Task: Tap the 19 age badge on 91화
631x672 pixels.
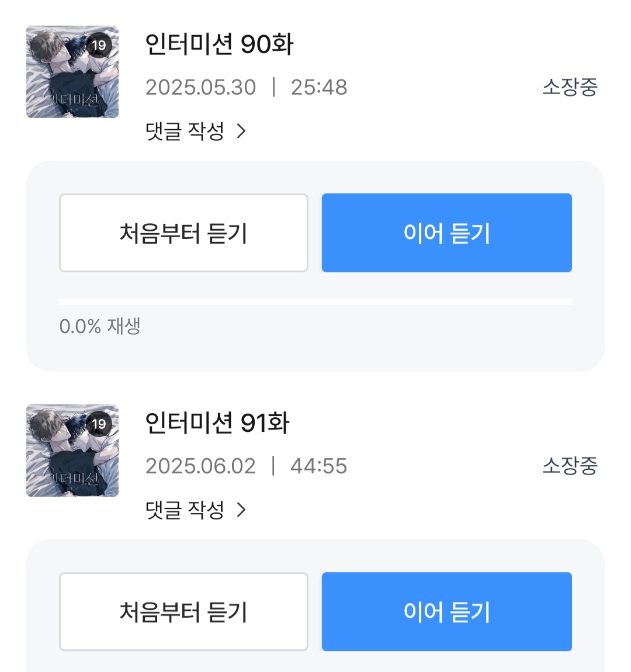Action: pyautogui.click(x=99, y=424)
